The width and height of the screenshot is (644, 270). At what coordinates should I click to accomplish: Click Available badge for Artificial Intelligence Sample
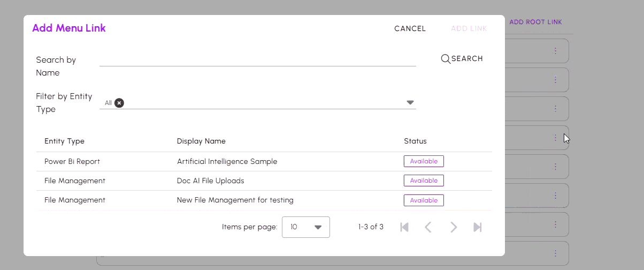point(424,161)
